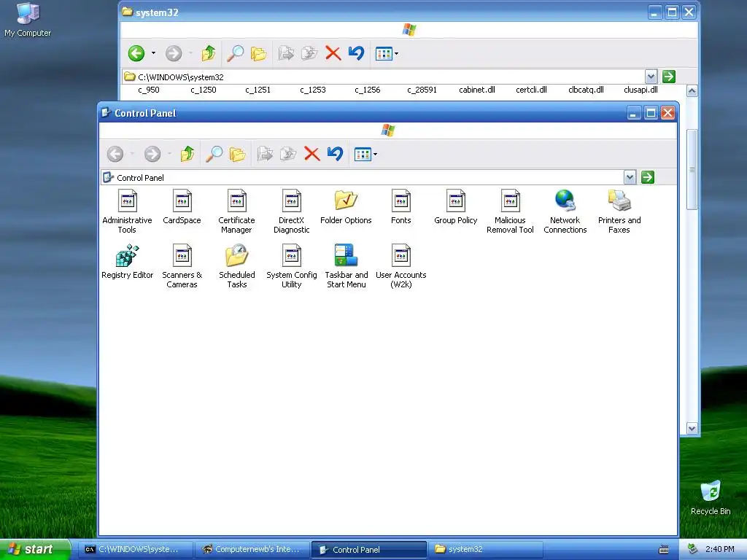Click the Control Panel address field
The image size is (747, 560).
(x=363, y=178)
